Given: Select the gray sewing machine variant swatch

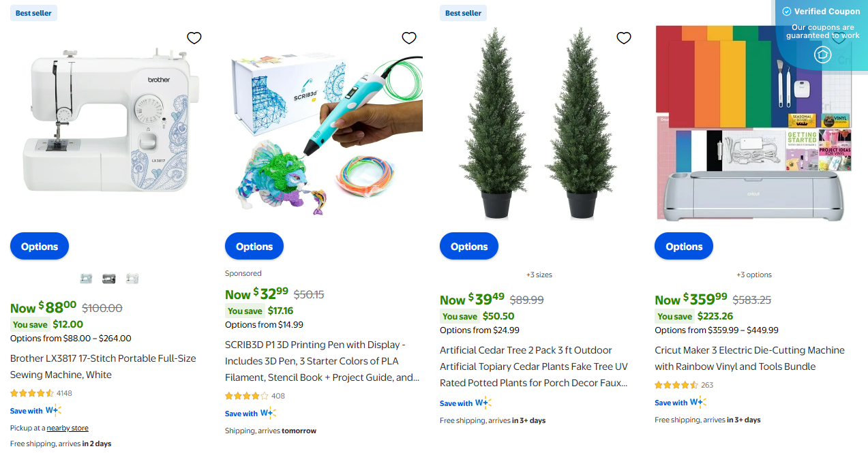Looking at the screenshot, I should pos(108,278).
